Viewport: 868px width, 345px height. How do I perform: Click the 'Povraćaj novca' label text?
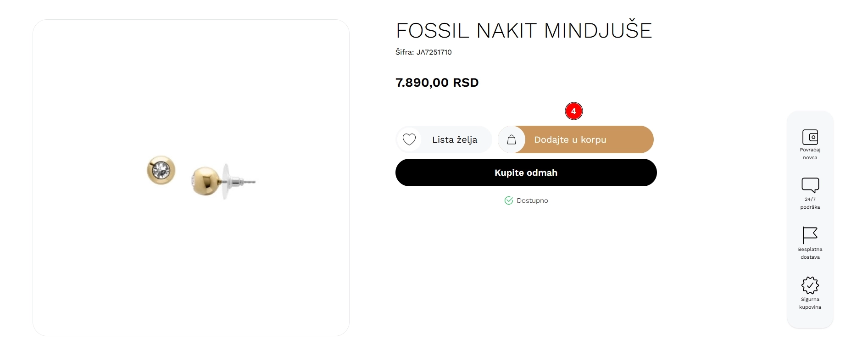810,154
